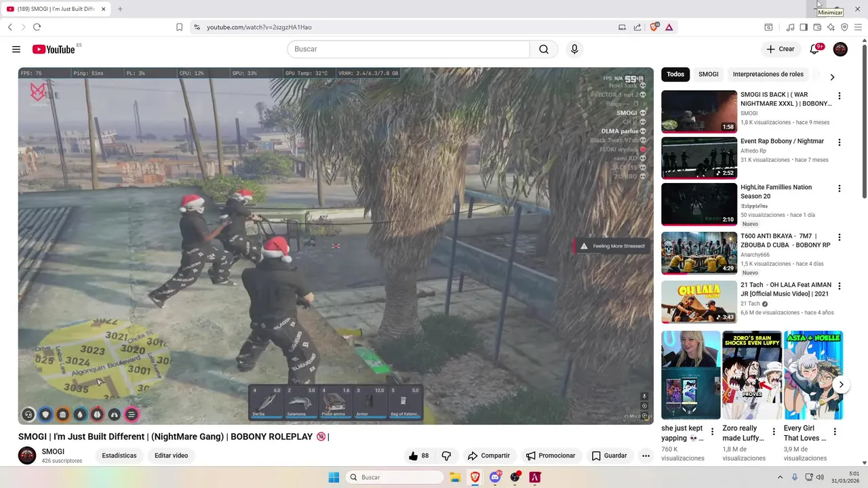Open Event Rap Bobony video title
This screenshot has width=868, height=488.
pyautogui.click(x=782, y=141)
